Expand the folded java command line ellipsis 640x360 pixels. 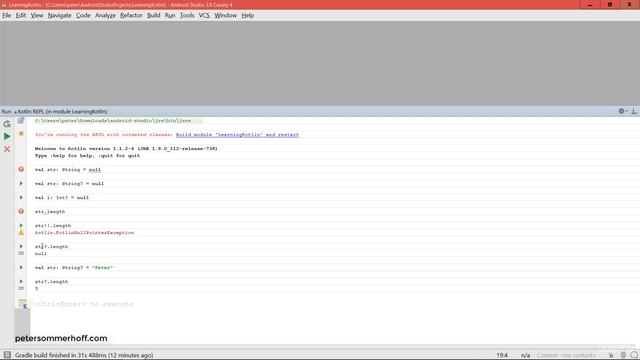pos(198,121)
